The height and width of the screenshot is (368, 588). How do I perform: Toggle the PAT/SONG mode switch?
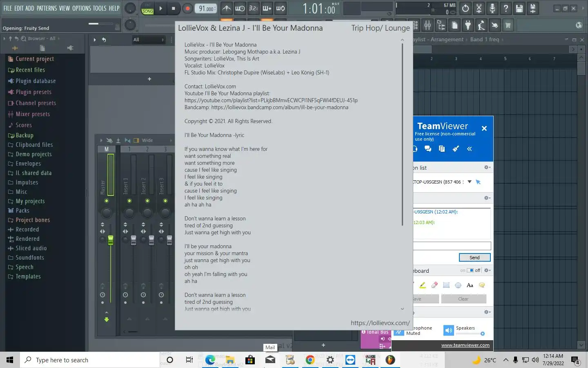tap(148, 9)
